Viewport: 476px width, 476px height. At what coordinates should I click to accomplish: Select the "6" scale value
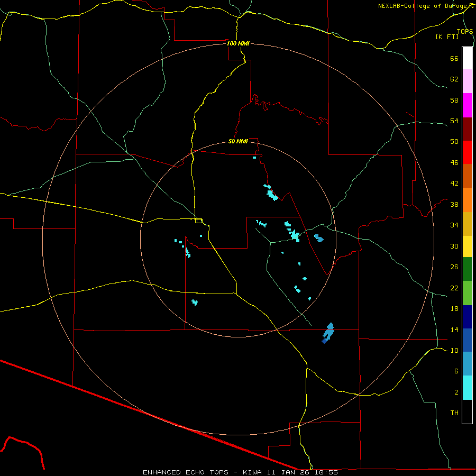[456, 371]
